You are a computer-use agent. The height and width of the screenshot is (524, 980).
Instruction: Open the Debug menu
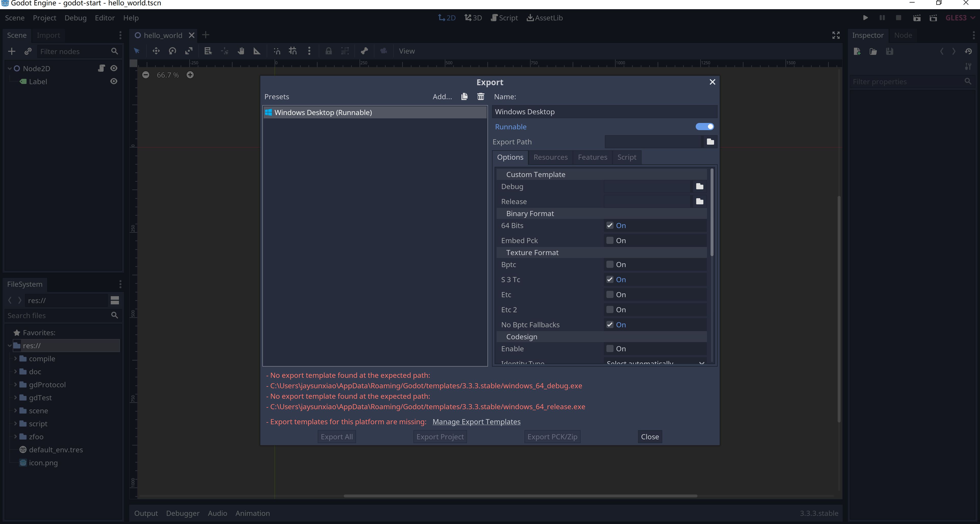click(x=75, y=18)
